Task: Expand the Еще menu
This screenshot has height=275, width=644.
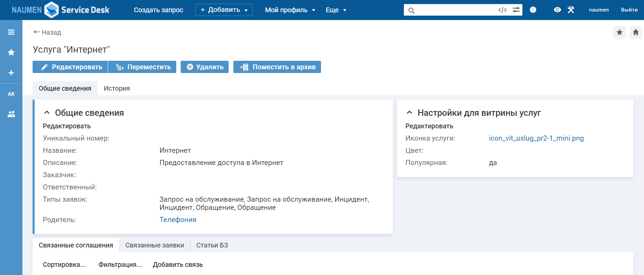Action: (x=336, y=10)
